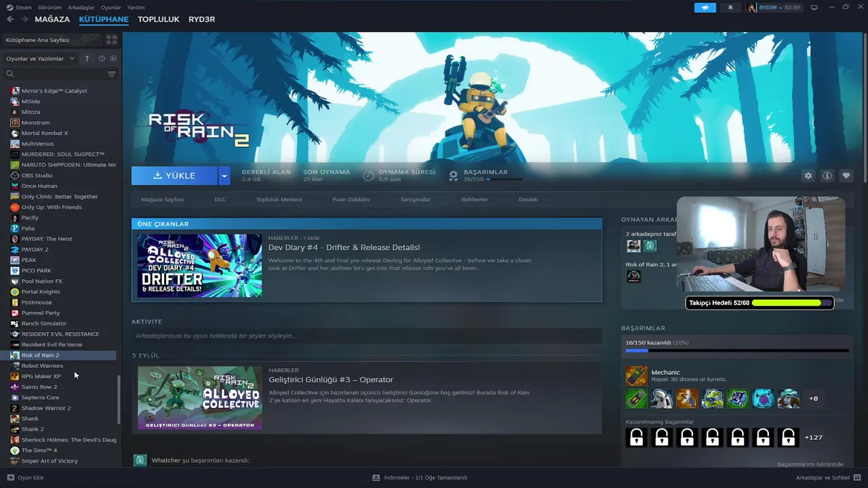Image resolution: width=868 pixels, height=488 pixels.
Task: Open the Puan Dükkânı link
Action: [351, 199]
